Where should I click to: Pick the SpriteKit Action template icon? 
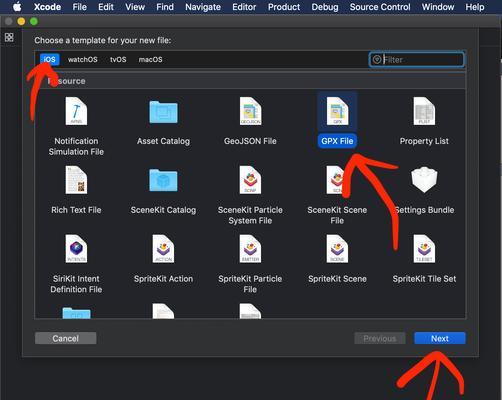[x=163, y=249]
